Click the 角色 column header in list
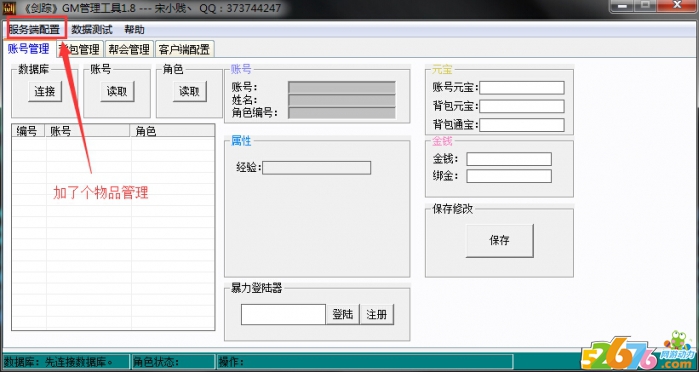699x372 pixels. pyautogui.click(x=173, y=131)
